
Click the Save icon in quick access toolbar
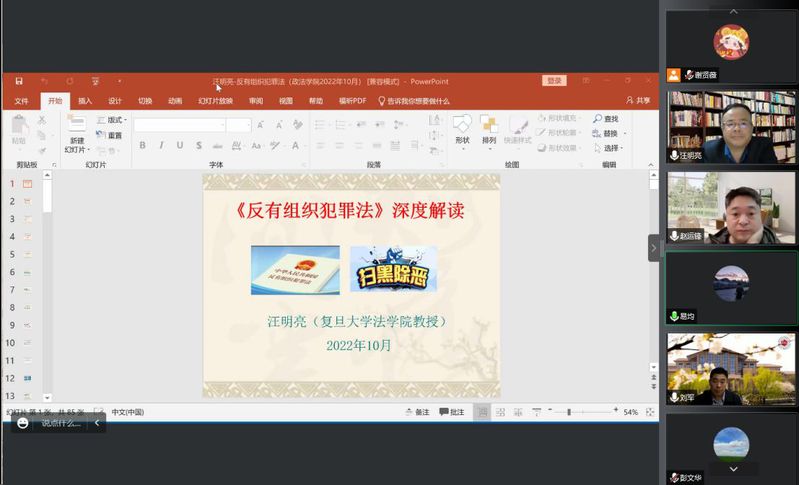[x=18, y=81]
